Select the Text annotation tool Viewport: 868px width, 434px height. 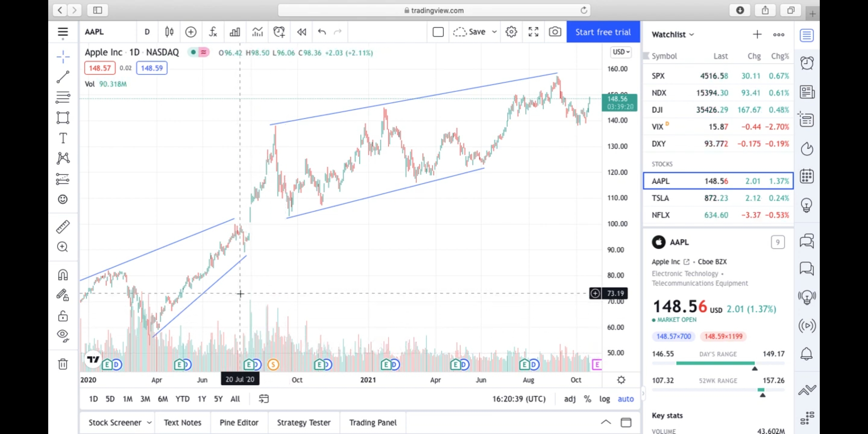pyautogui.click(x=63, y=138)
